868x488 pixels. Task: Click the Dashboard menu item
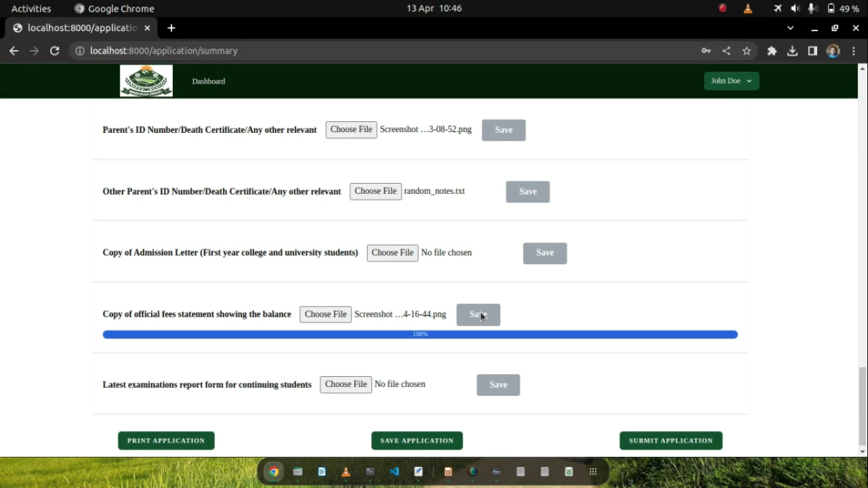click(208, 81)
